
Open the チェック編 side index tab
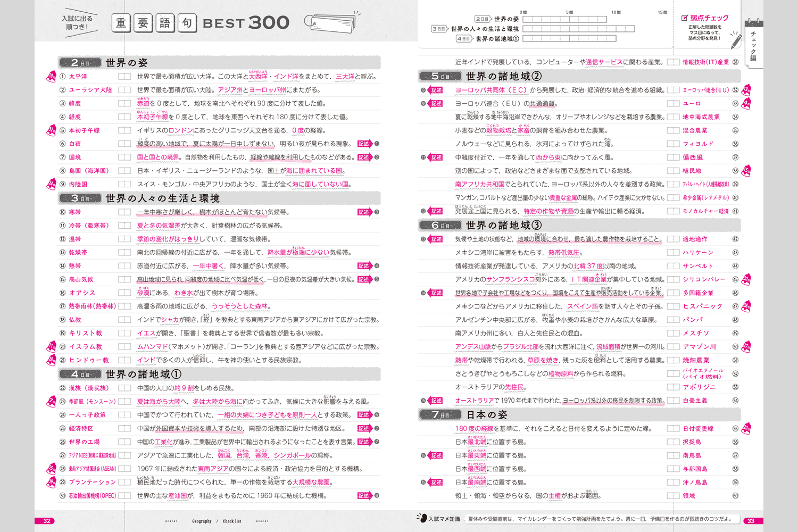tap(753, 44)
